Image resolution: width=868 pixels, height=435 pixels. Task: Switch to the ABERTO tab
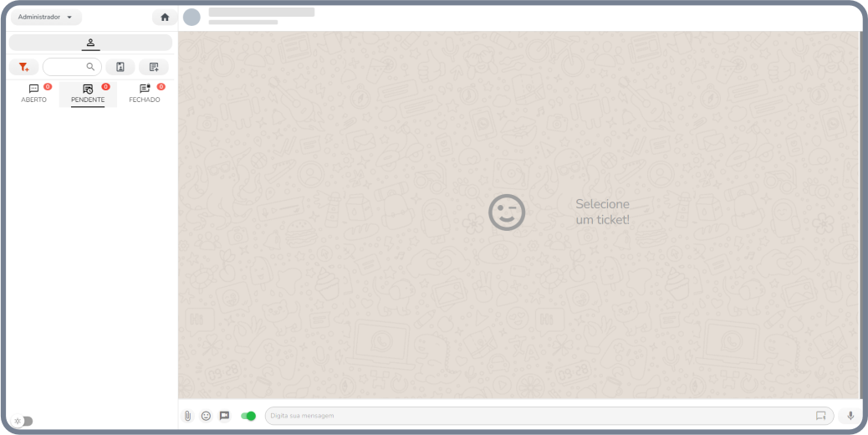(x=34, y=94)
